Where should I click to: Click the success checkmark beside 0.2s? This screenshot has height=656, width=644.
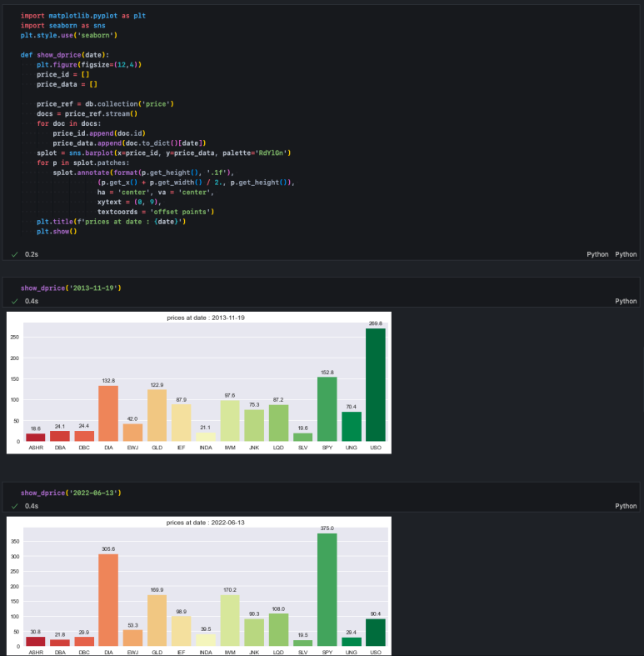(15, 254)
